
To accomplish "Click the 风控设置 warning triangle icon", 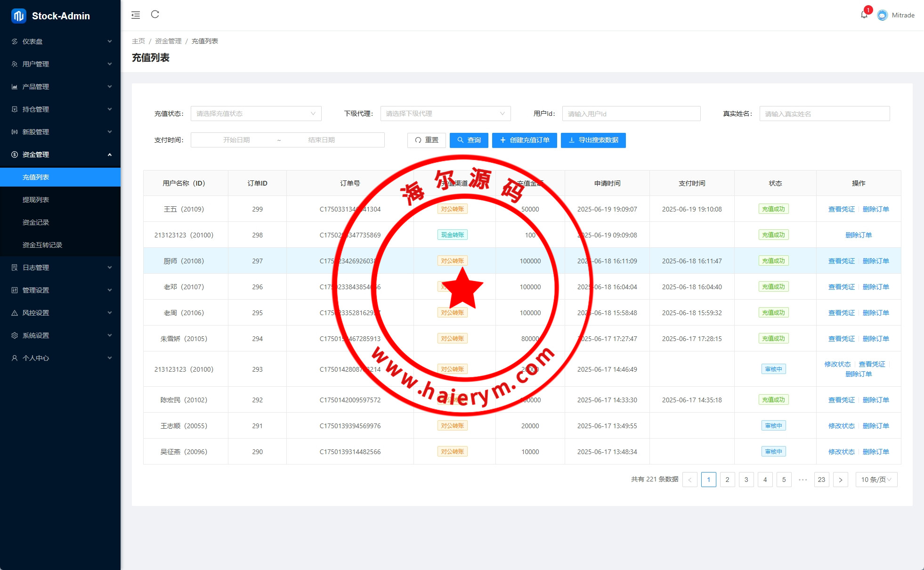I will pos(15,313).
